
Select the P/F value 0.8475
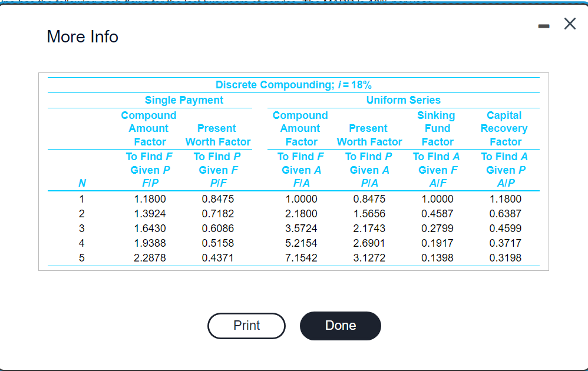pos(217,198)
